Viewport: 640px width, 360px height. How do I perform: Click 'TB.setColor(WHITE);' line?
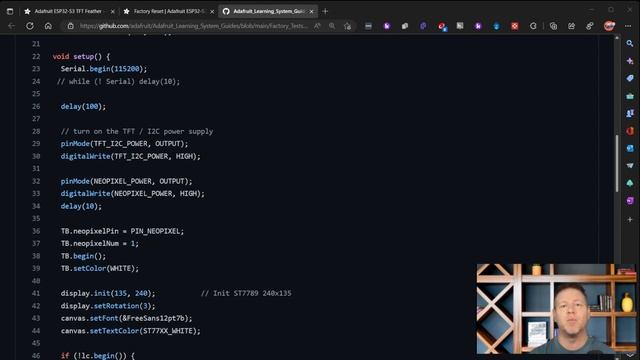tap(100, 269)
